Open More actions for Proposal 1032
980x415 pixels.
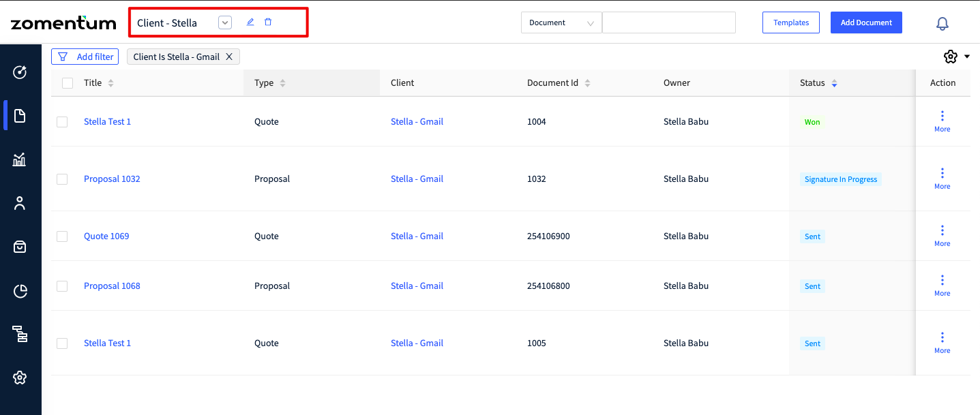click(942, 179)
